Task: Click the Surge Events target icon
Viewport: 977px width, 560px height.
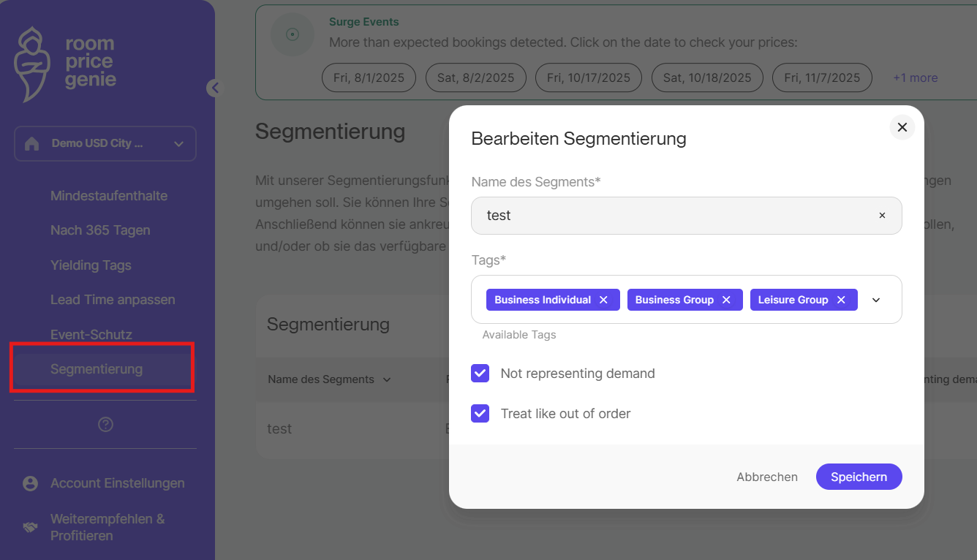Action: [293, 34]
